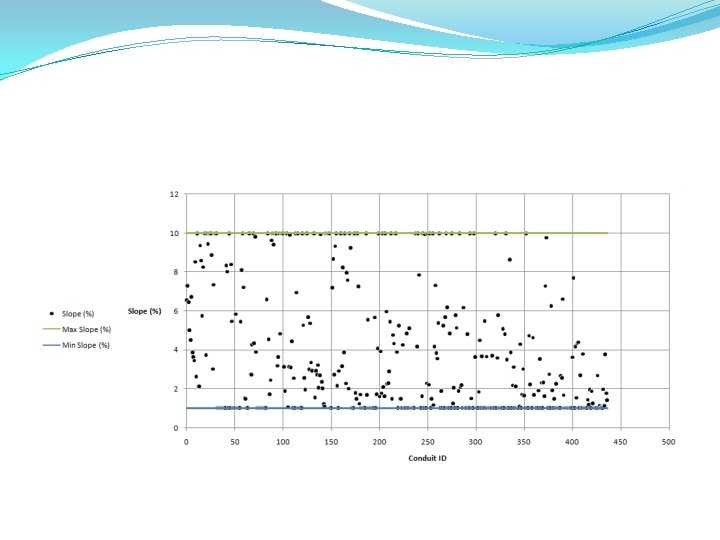Click the x-axis label 450

pyautogui.click(x=620, y=442)
